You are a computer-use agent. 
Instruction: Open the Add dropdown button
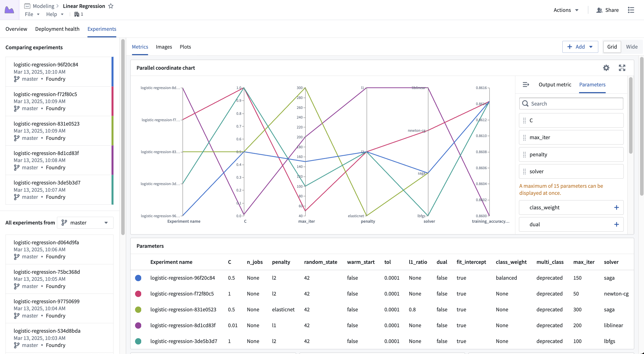point(580,47)
